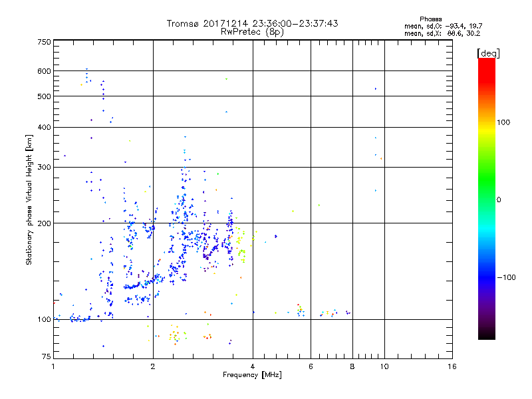The image size is (532, 399).
Task: Click the x-axis tick label '4'
Action: pos(253,366)
